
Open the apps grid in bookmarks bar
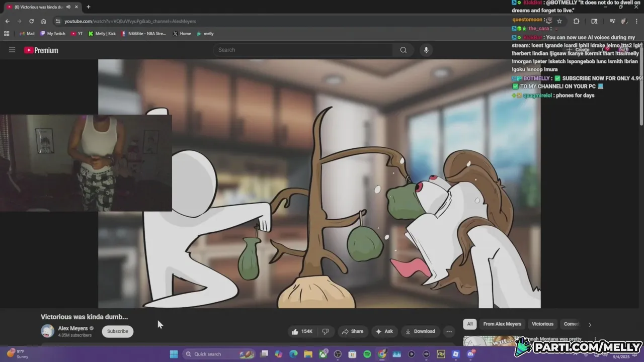(x=7, y=34)
